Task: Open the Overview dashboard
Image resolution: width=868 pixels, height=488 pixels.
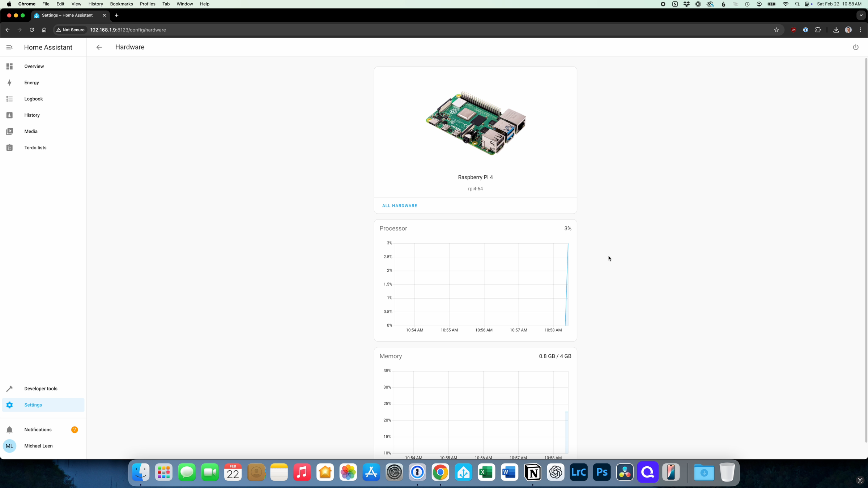Action: coord(34,67)
